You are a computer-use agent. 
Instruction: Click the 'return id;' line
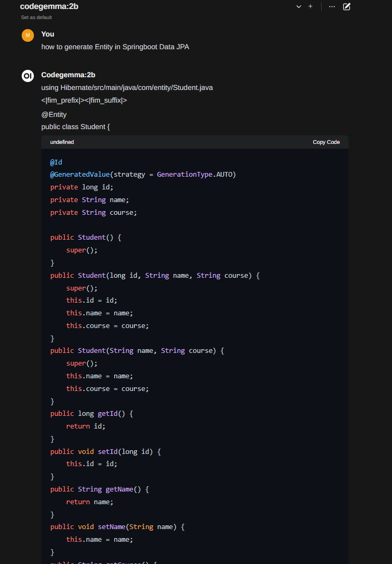coord(86,426)
